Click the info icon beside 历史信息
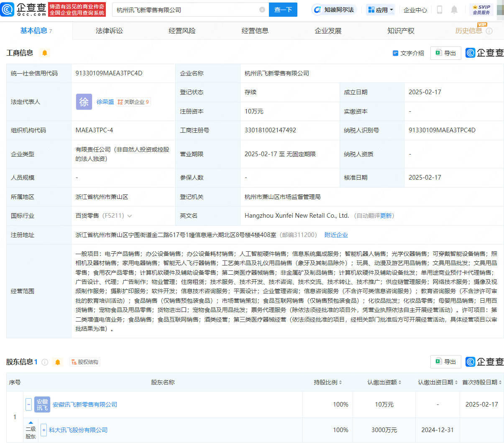The width and height of the screenshot is (504, 443). coord(489,31)
